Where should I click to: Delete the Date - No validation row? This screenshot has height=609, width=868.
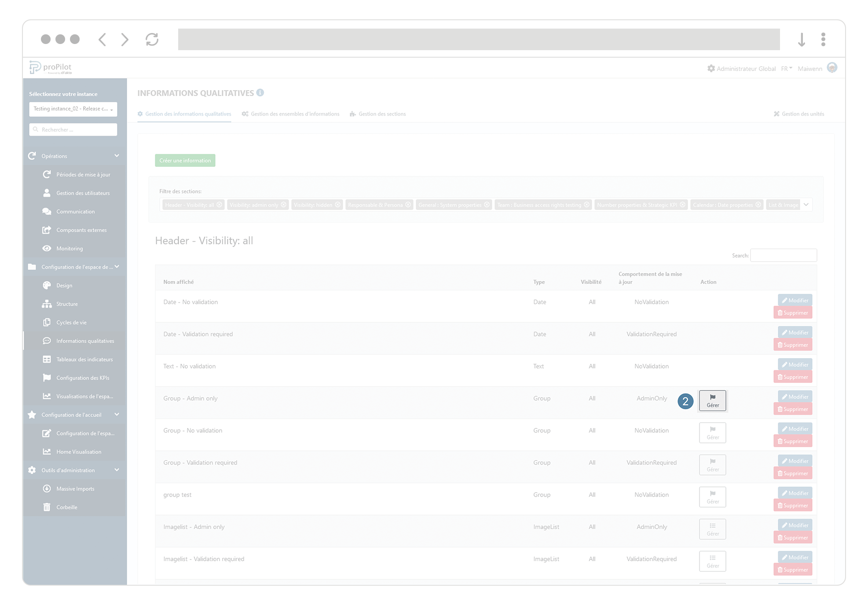point(792,313)
